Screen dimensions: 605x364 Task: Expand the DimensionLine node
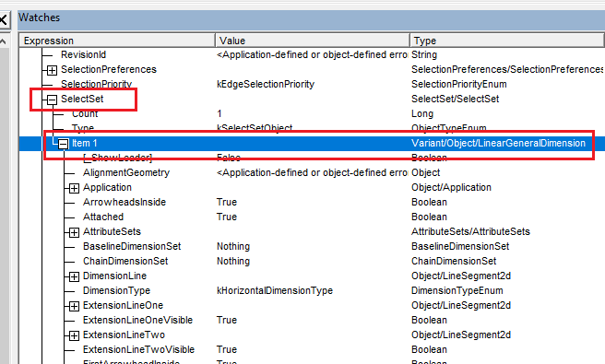coord(74,276)
